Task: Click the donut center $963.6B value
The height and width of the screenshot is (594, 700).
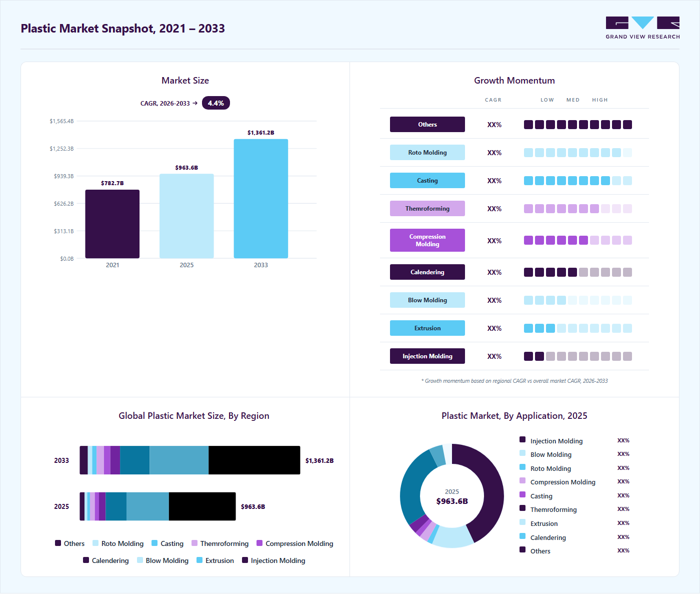Action: (x=452, y=501)
